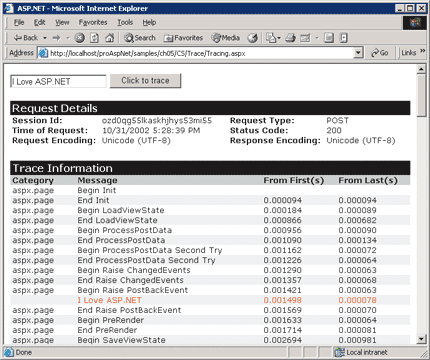The width and height of the screenshot is (430, 360).
Task: Click the Print icon
Action: coord(290,38)
